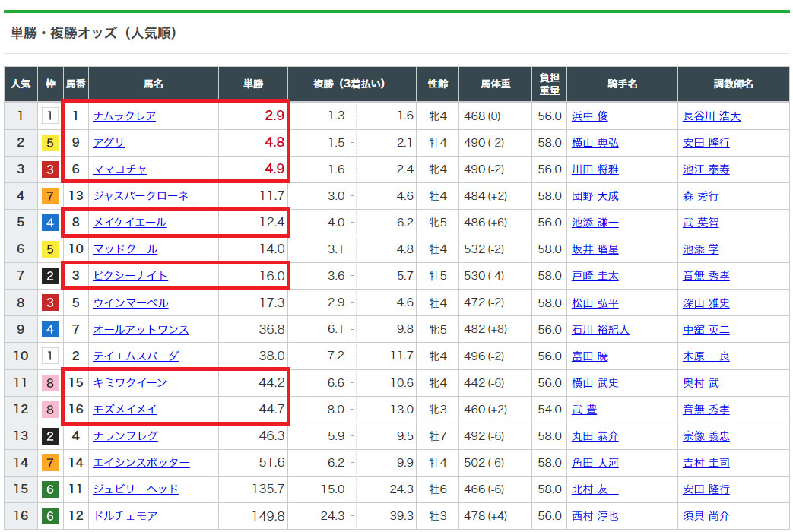Open horse link メイケイエール
The image size is (793, 532).
pyautogui.click(x=129, y=223)
